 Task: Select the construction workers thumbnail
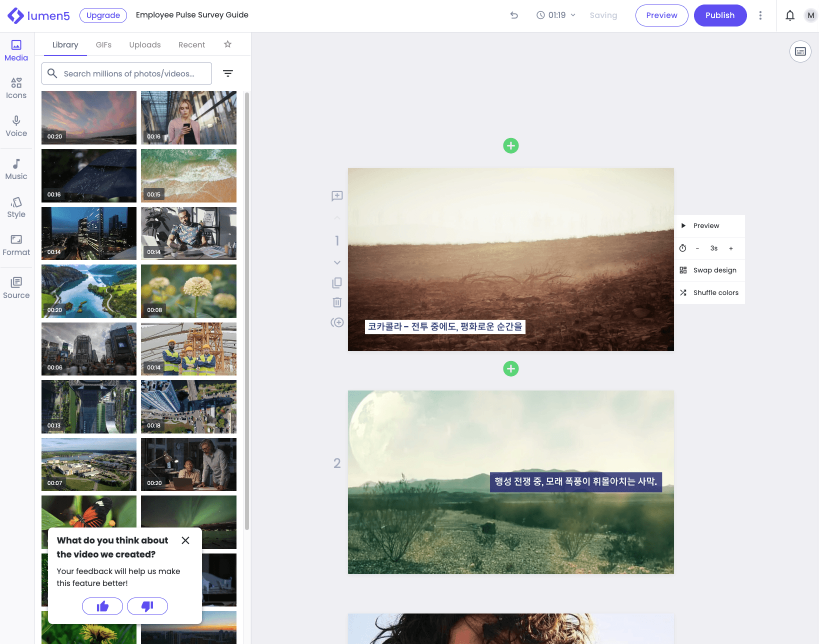point(188,349)
